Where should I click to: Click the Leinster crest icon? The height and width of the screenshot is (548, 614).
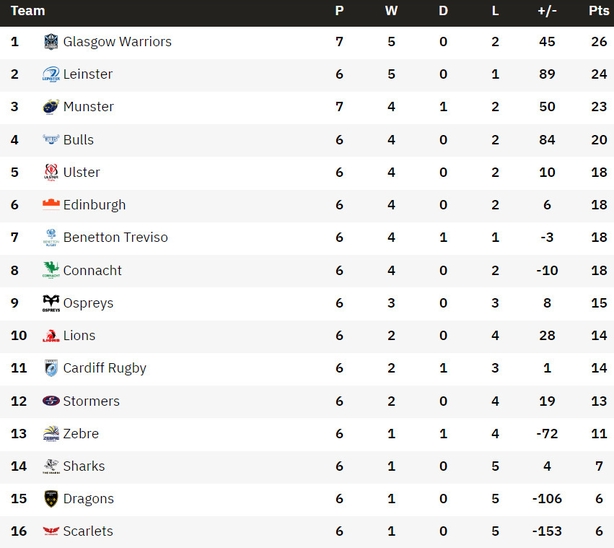[x=51, y=74]
